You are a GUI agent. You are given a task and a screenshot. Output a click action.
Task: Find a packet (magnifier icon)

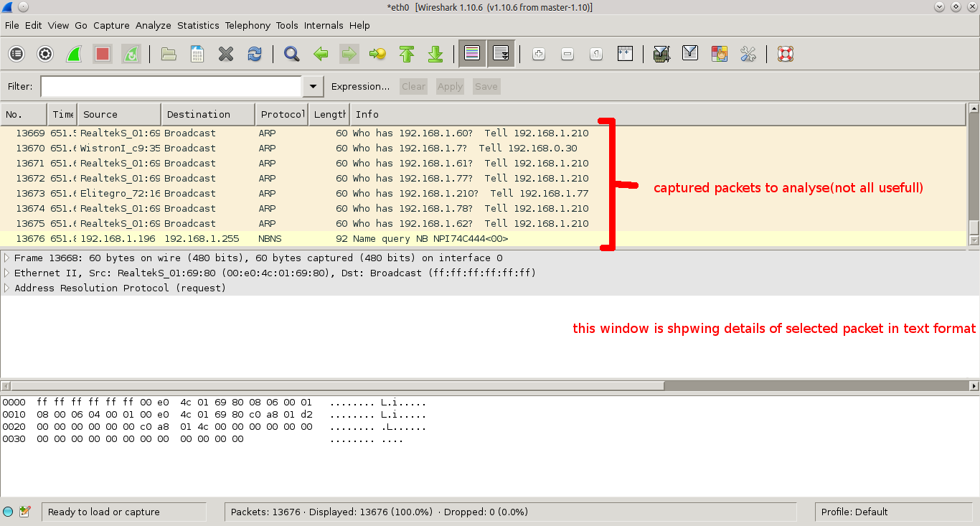[292, 54]
